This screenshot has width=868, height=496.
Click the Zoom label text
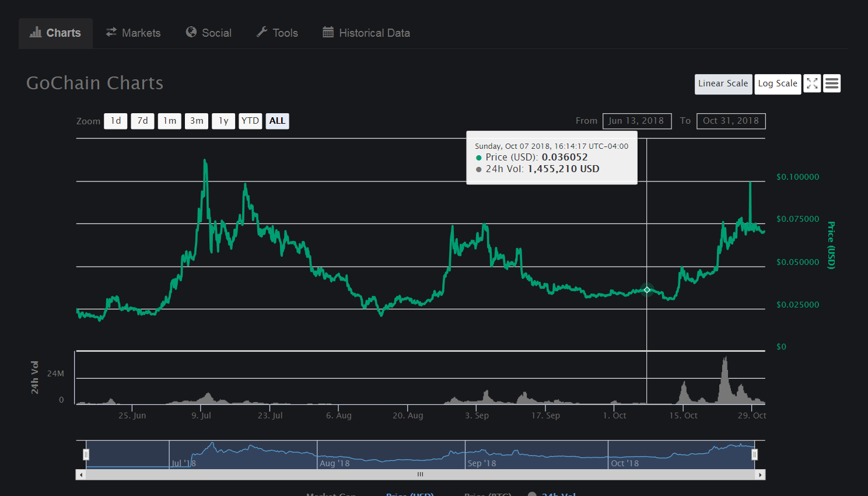(88, 121)
